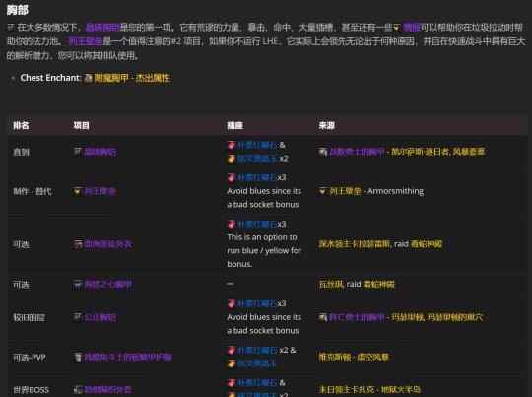Open the purple item link in the 世界BOSS row
This screenshot has width=532, height=397.
click(x=107, y=390)
